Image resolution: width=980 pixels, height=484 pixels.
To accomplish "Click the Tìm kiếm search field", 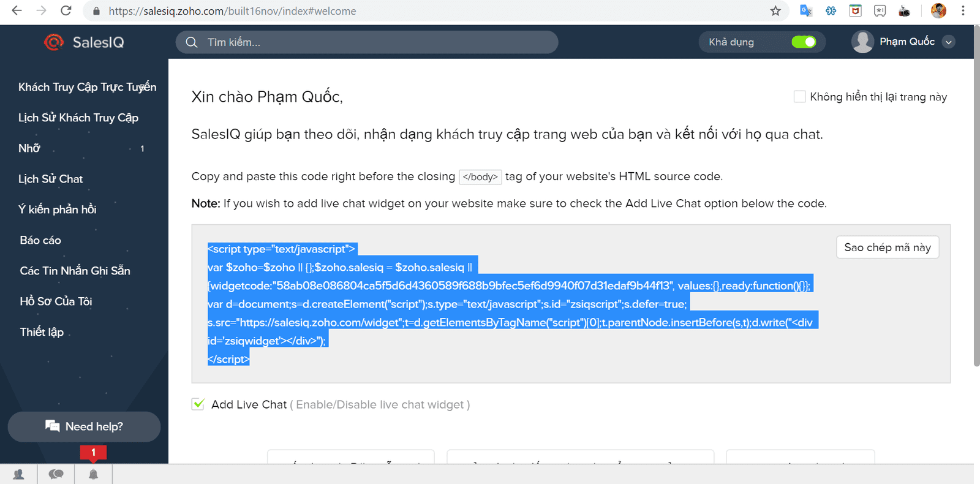I will (x=367, y=42).
